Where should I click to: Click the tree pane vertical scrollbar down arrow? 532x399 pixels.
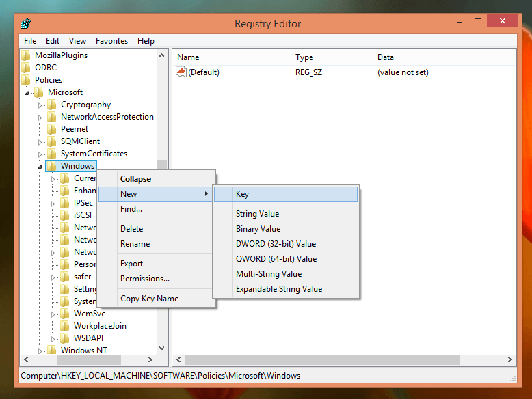162,348
